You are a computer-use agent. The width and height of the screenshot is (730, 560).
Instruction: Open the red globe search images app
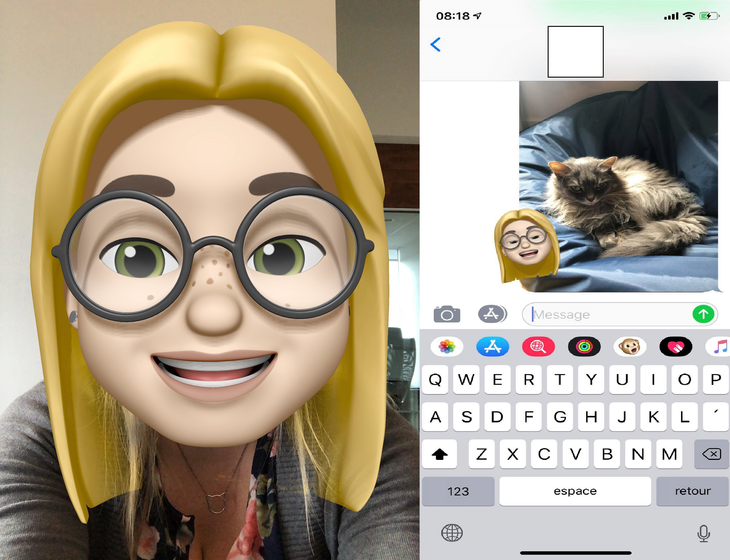pyautogui.click(x=538, y=347)
